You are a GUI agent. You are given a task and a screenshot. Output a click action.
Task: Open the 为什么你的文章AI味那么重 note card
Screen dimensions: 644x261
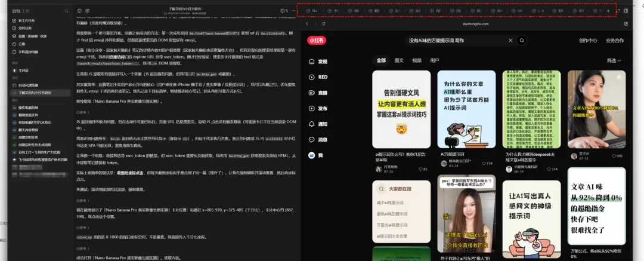[466, 109]
